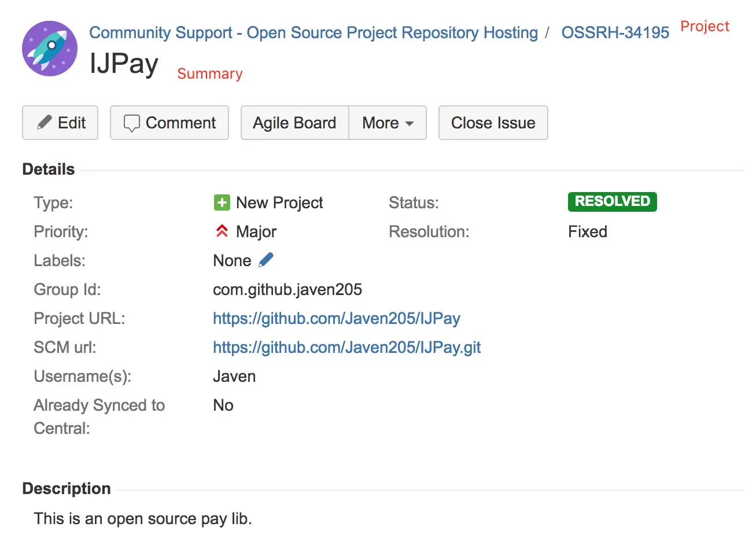Click the pencil icon next to Labels None
Viewport: 745px width, 560px height.
click(x=266, y=260)
